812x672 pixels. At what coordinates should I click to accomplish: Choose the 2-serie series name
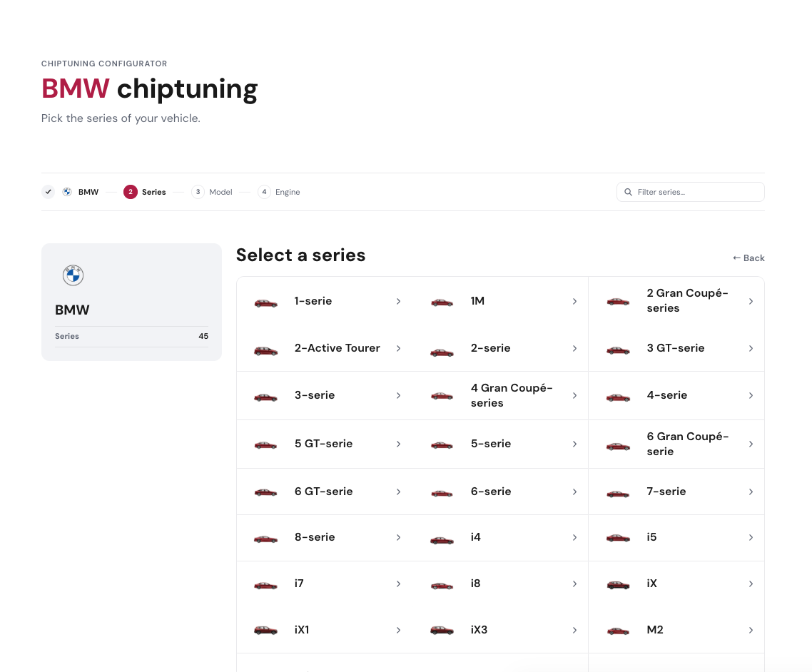tap(490, 348)
